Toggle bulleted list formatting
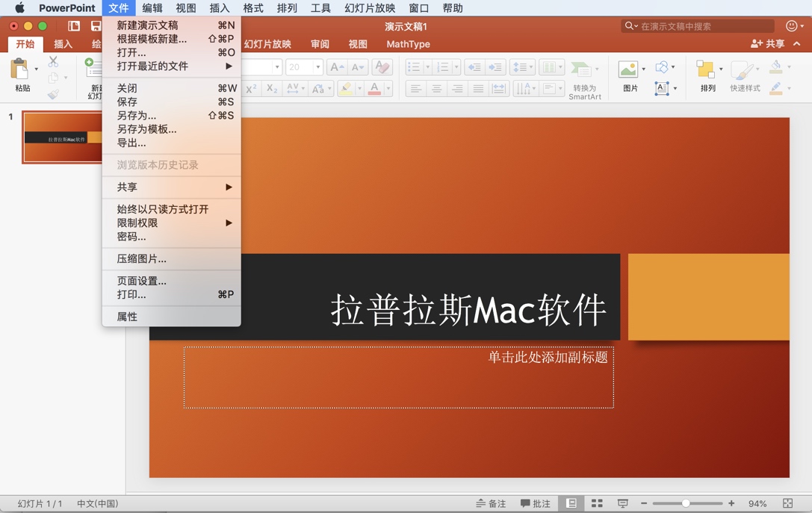The image size is (812, 513). click(x=415, y=66)
